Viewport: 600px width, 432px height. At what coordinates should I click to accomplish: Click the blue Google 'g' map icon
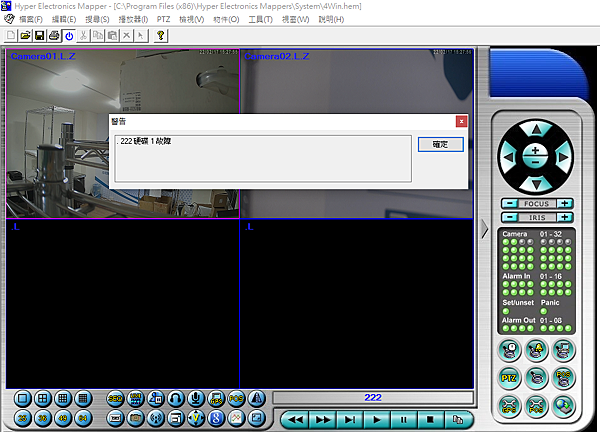pos(216,418)
